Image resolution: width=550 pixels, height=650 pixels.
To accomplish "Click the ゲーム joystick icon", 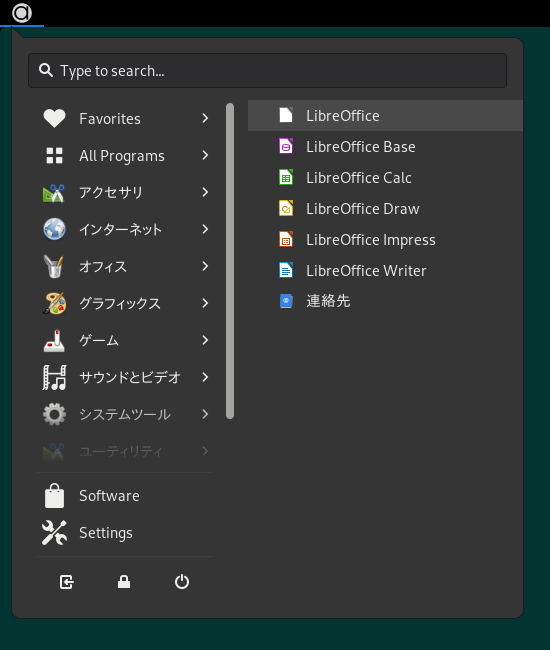I will point(54,340).
